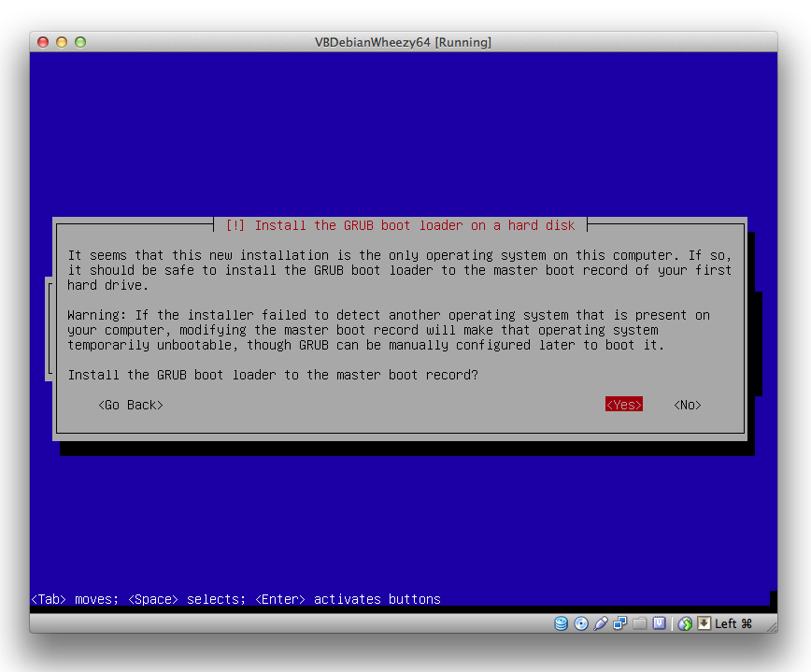
Task: Choose <No> for GRUB installation
Action: coord(687,405)
